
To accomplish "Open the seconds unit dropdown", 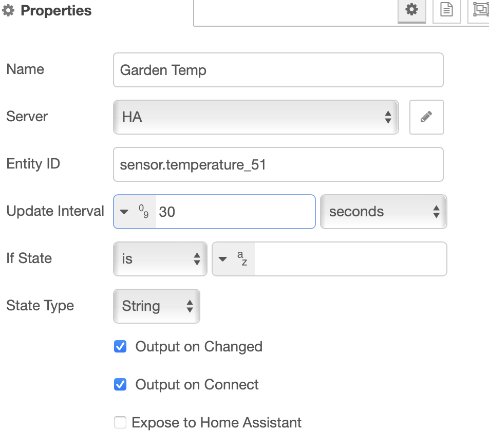I will [x=383, y=211].
